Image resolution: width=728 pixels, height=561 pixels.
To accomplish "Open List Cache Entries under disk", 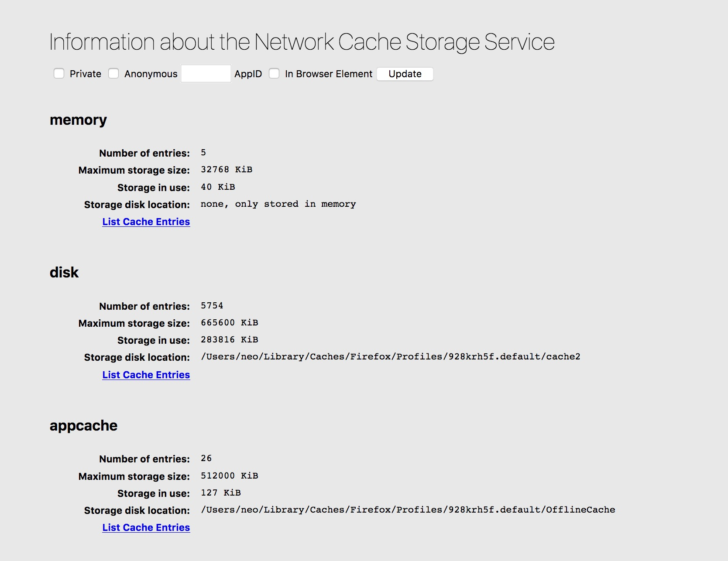I will click(x=146, y=375).
